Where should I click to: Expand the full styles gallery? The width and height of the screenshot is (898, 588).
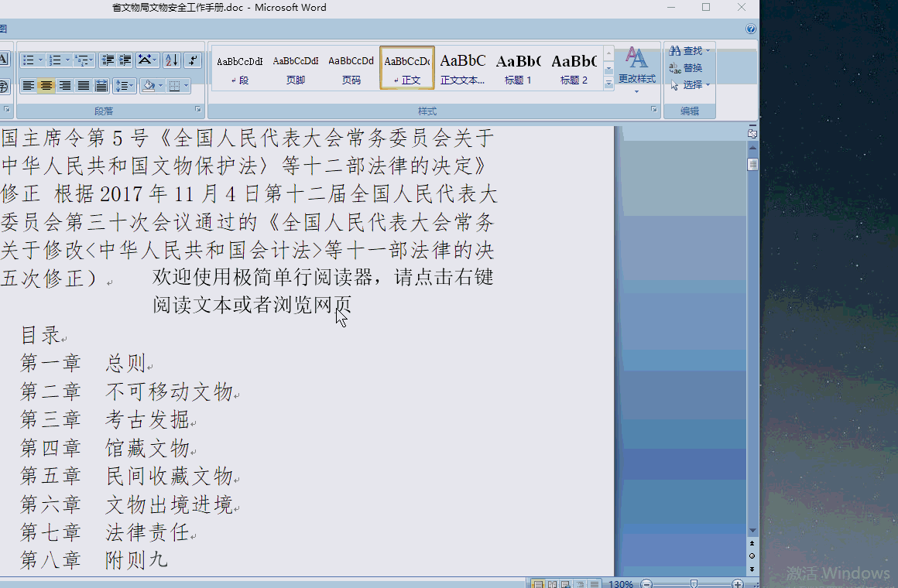coord(608,83)
